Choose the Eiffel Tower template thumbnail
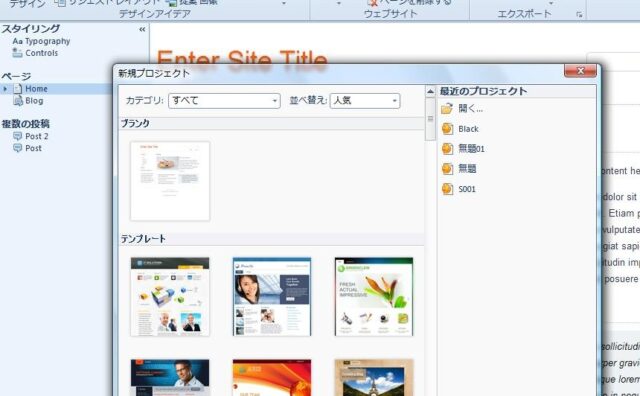640x396 pixels. point(374,378)
